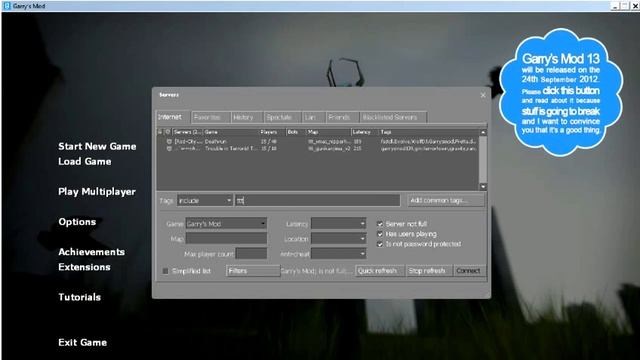Click the Garry's Mod 13 announcement cloud
The height and width of the screenshot is (360, 640).
(561, 92)
